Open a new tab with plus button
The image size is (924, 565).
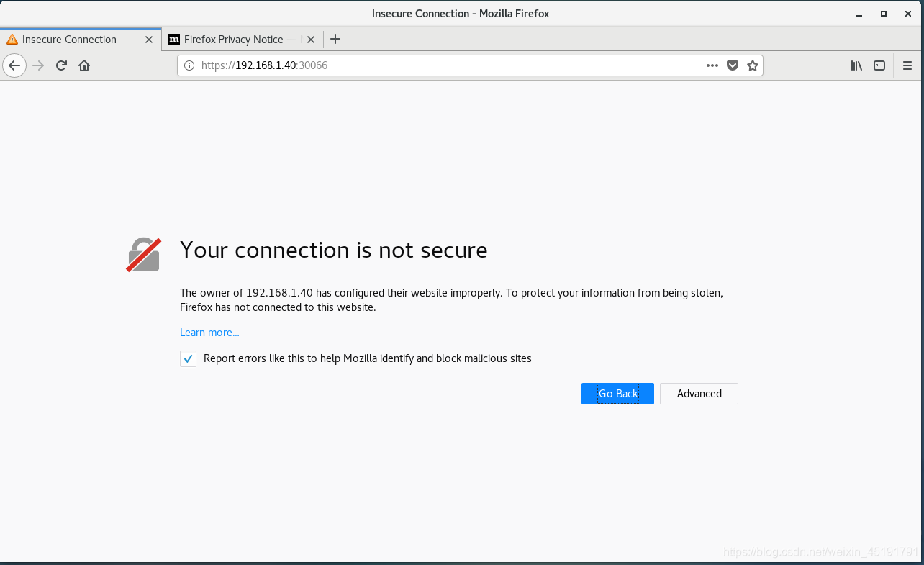(335, 40)
